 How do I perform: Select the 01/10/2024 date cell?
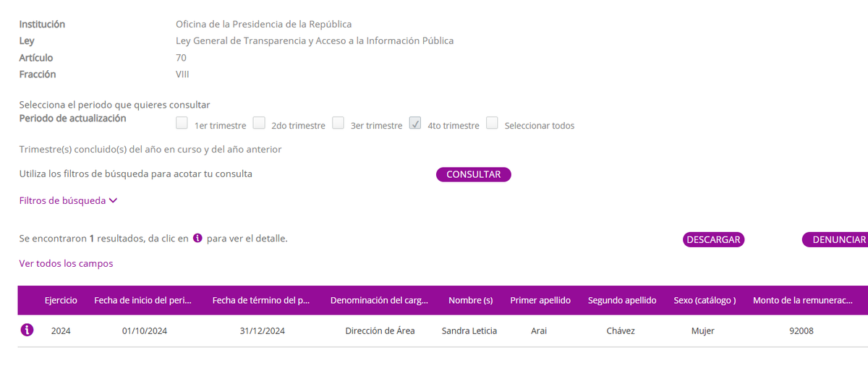145,331
